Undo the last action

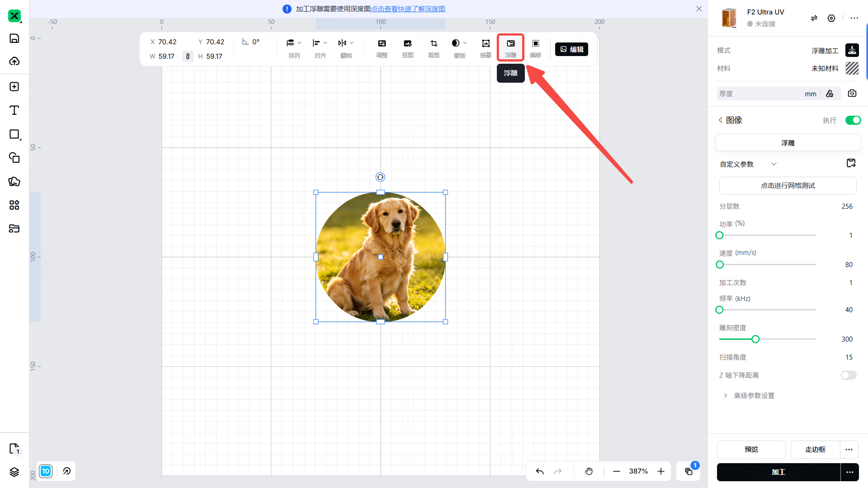click(540, 471)
